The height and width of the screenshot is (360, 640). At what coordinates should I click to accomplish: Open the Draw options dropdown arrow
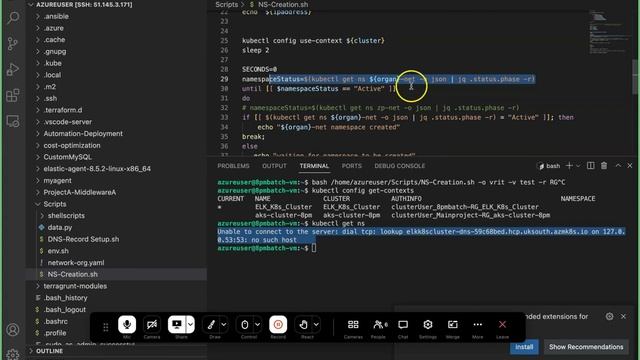pyautogui.click(x=224, y=324)
